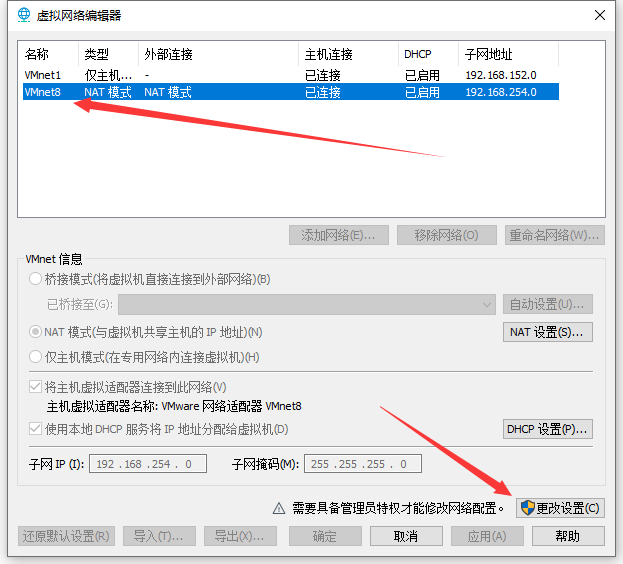Click subnet address 192.168.152.0 cell
The height and width of the screenshot is (564, 623).
501,75
